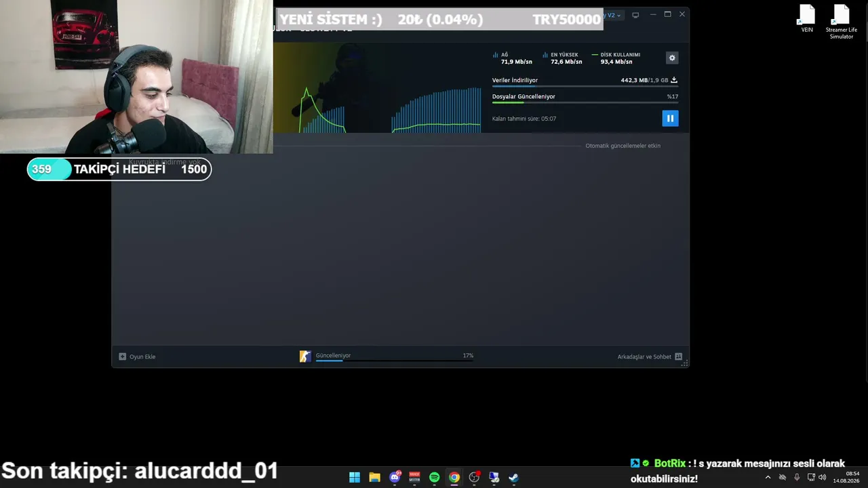The height and width of the screenshot is (488, 868).
Task: Switch to Google Chrome on the taskbar
Action: pos(454,477)
